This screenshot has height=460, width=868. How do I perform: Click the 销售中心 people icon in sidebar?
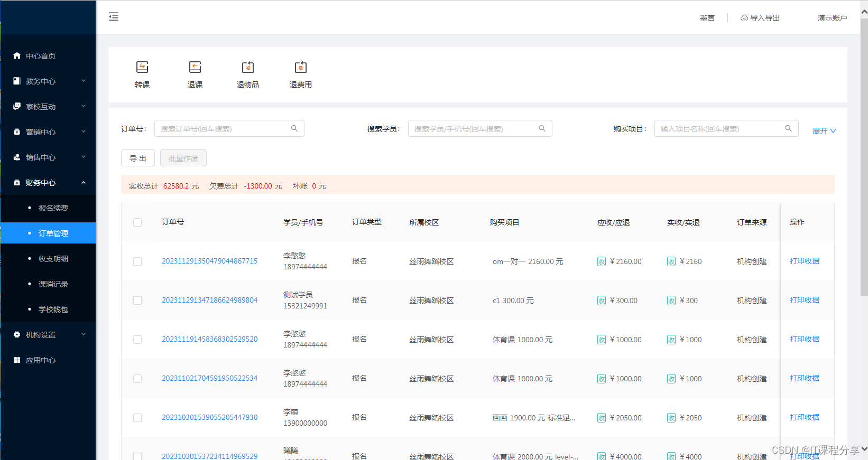tap(17, 157)
